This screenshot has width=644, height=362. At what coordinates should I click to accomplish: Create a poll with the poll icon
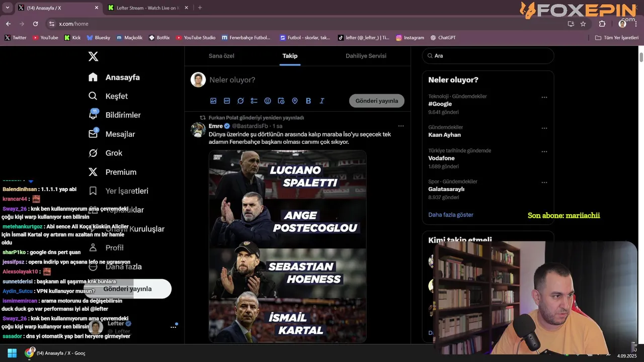click(x=254, y=101)
